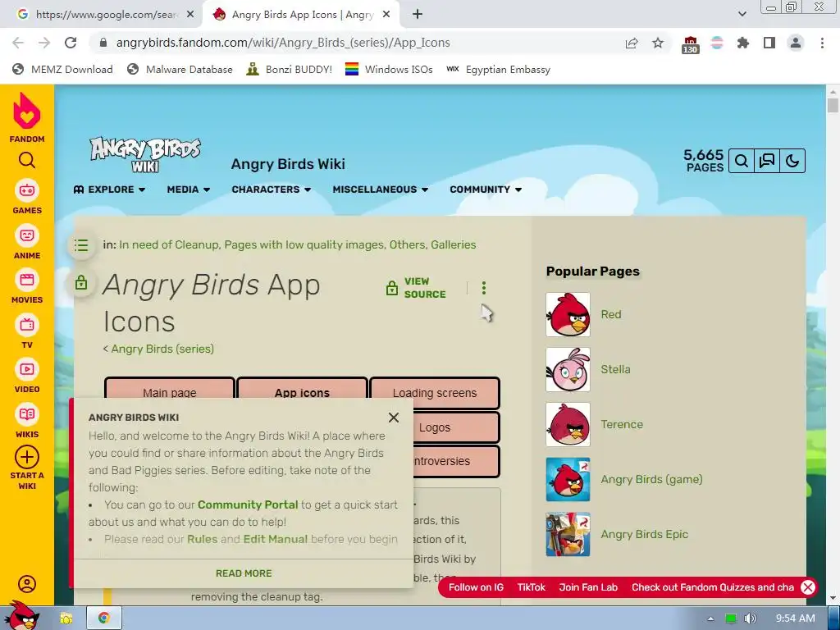
Task: Click Join Fan Lab in the banner
Action: (x=588, y=587)
